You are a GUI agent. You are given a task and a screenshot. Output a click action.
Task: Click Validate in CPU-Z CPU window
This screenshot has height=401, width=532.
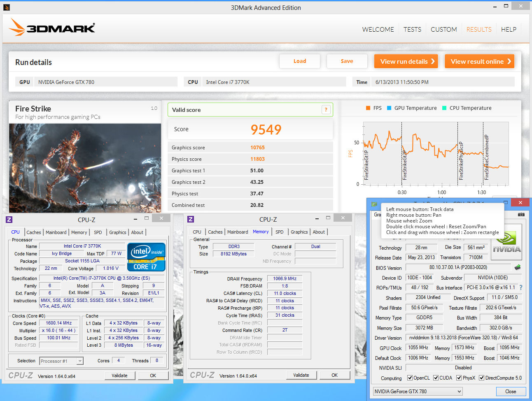119,376
